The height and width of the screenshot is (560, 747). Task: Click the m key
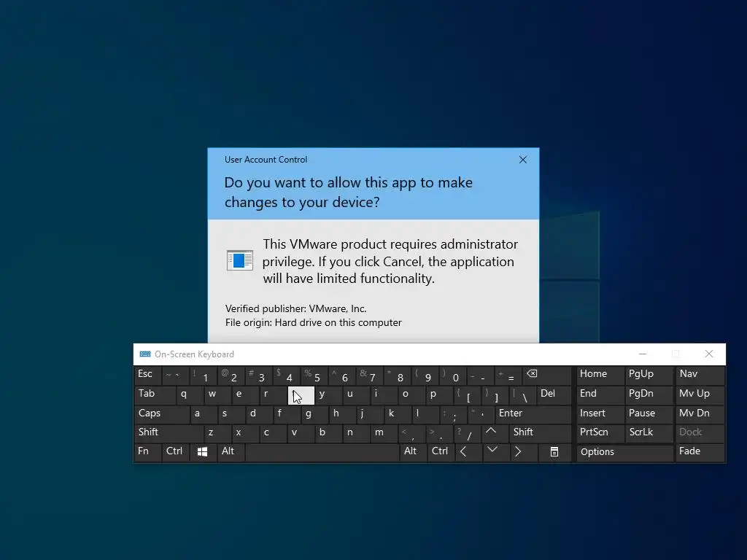(384, 433)
